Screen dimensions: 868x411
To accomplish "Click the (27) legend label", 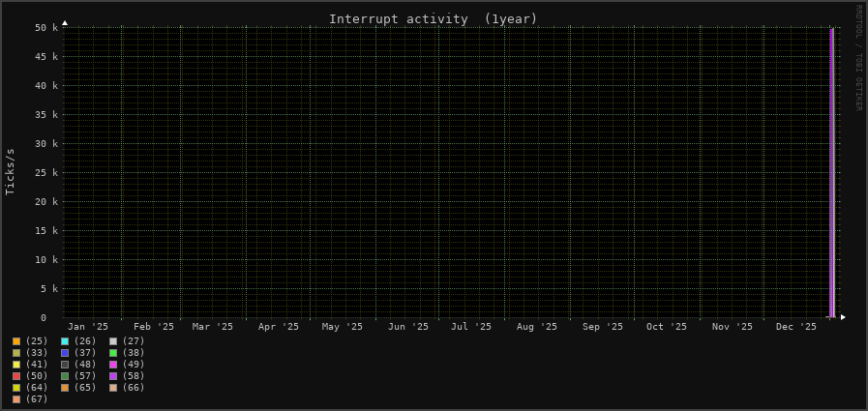I will (x=133, y=341).
